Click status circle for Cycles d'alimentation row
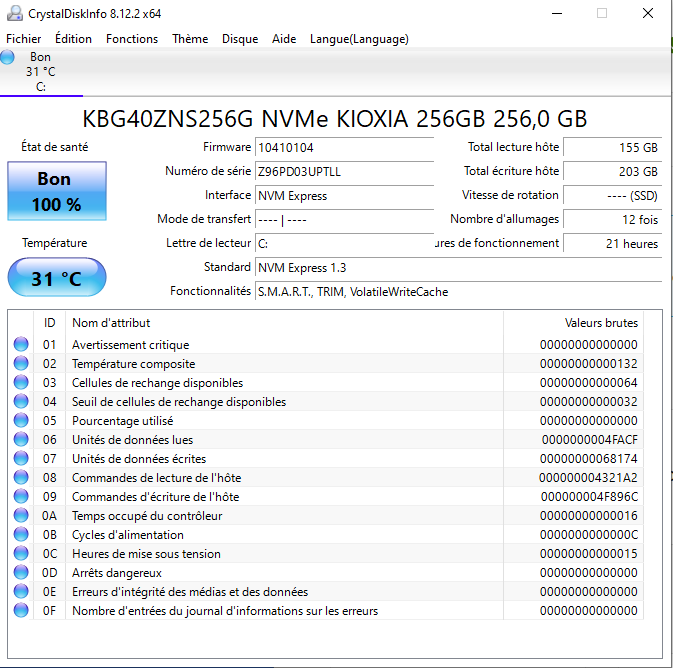Viewport: 673px width, 668px height. pos(21,534)
